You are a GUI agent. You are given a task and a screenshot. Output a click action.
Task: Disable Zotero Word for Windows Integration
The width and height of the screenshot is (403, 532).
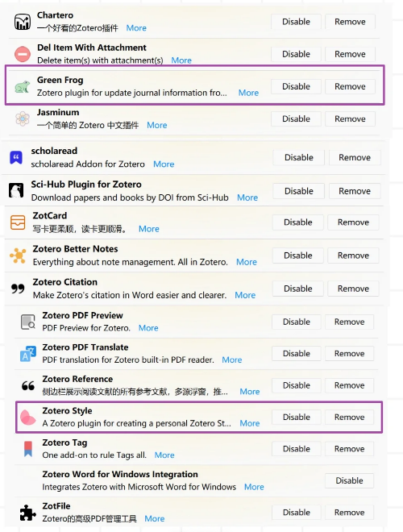(x=350, y=480)
